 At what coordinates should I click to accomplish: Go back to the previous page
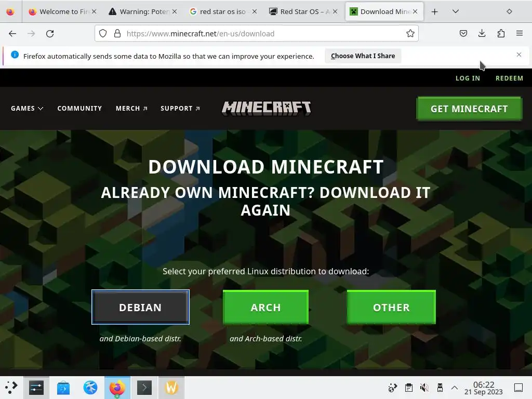click(12, 34)
